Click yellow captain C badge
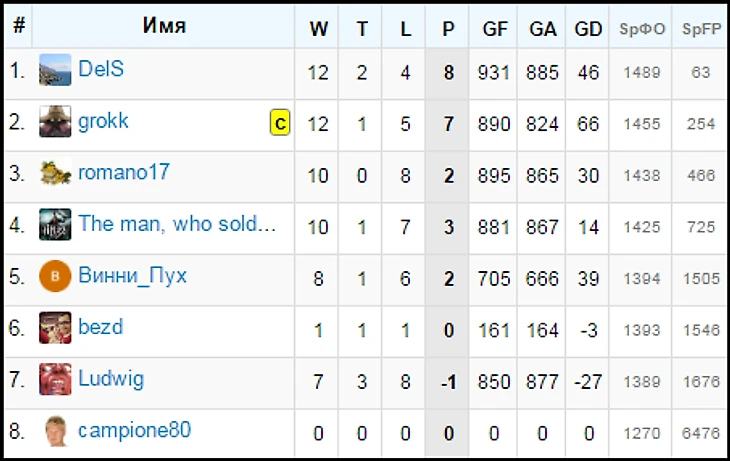730x461 pixels. 280,123
